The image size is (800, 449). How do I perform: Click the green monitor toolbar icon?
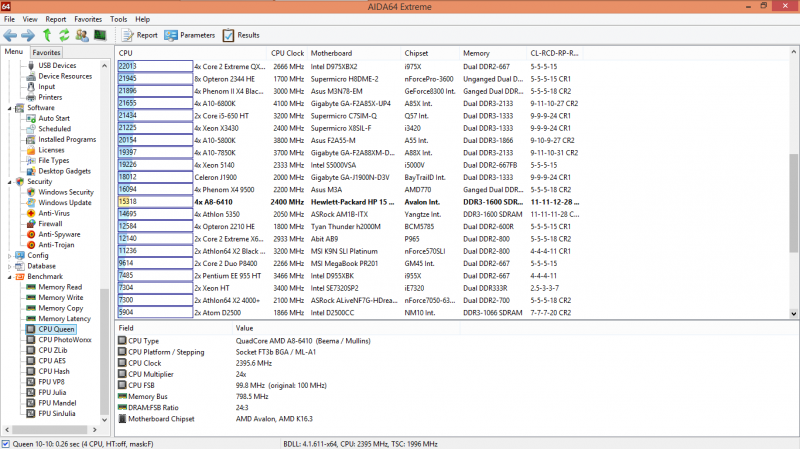[x=100, y=35]
